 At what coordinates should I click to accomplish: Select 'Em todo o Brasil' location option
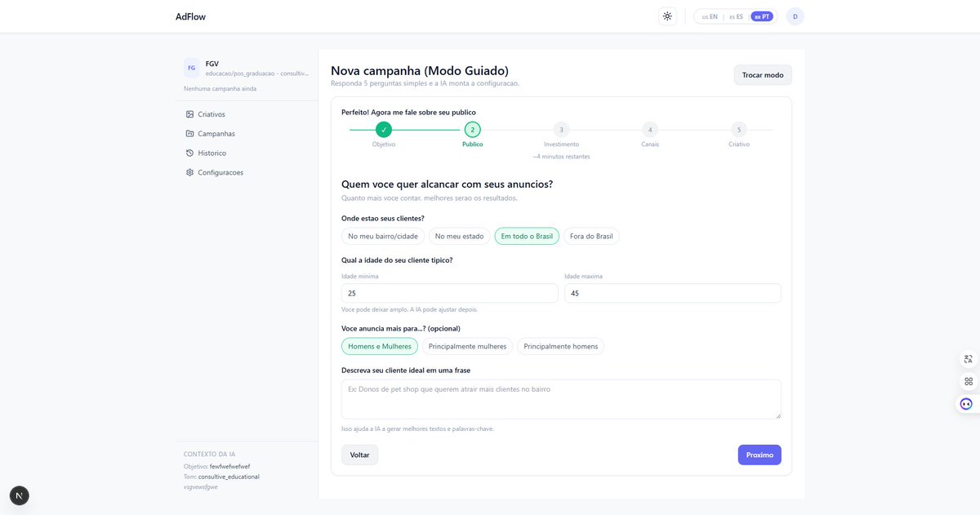(527, 236)
